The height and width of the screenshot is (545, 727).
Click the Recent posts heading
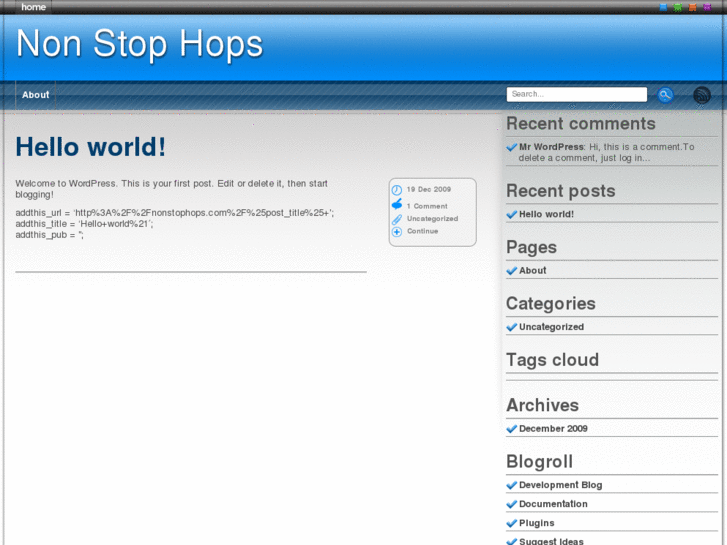coord(561,191)
